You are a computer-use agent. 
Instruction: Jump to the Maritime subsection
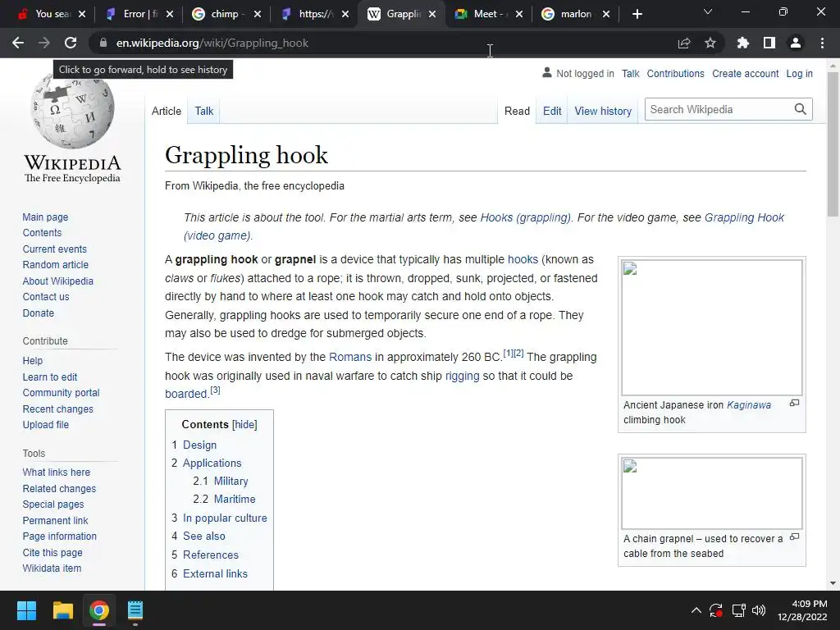pyautogui.click(x=235, y=500)
